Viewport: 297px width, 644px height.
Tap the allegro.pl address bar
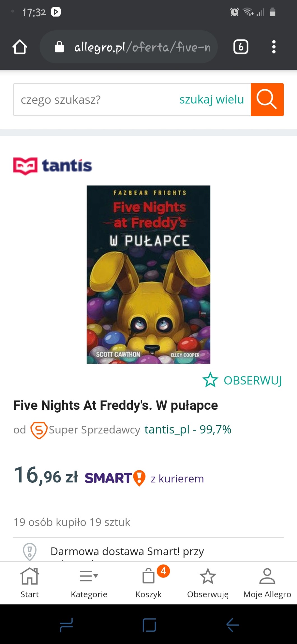(129, 47)
